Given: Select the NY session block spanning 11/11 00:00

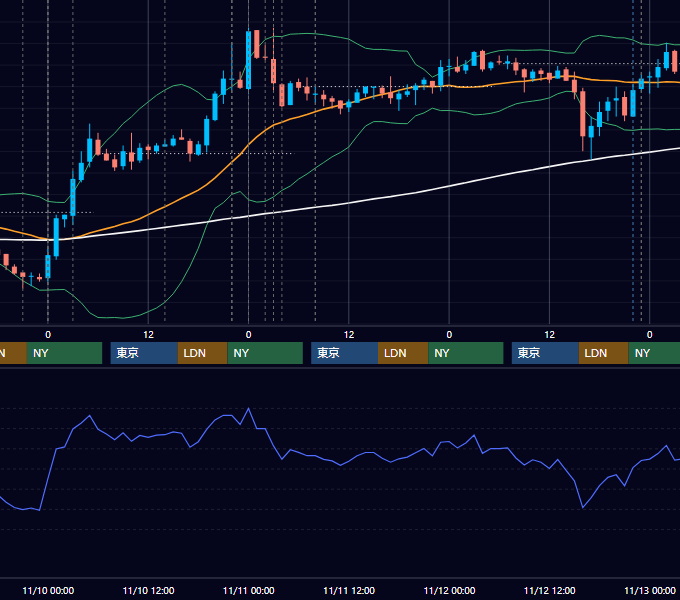Looking at the screenshot, I should point(265,353).
